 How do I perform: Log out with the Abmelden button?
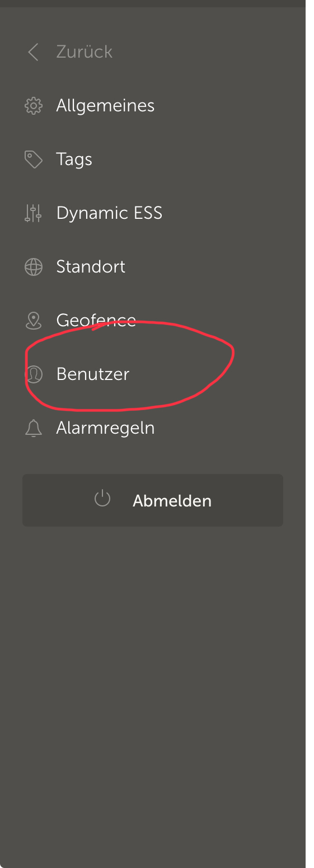tap(153, 500)
